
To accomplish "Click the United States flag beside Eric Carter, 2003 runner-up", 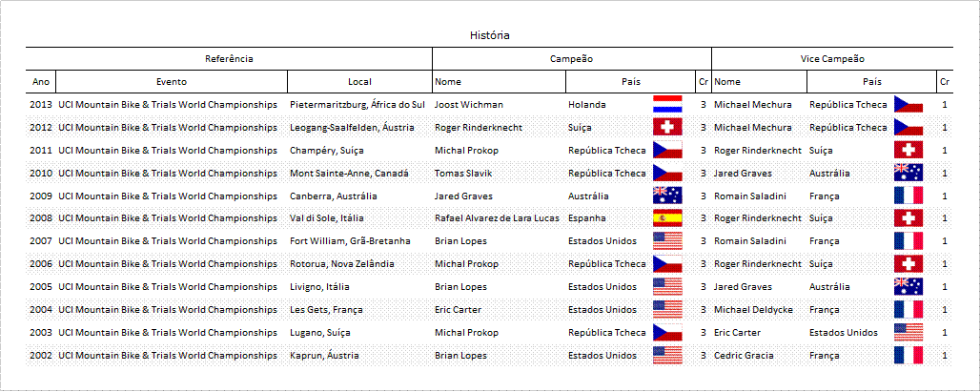I will coord(909,333).
